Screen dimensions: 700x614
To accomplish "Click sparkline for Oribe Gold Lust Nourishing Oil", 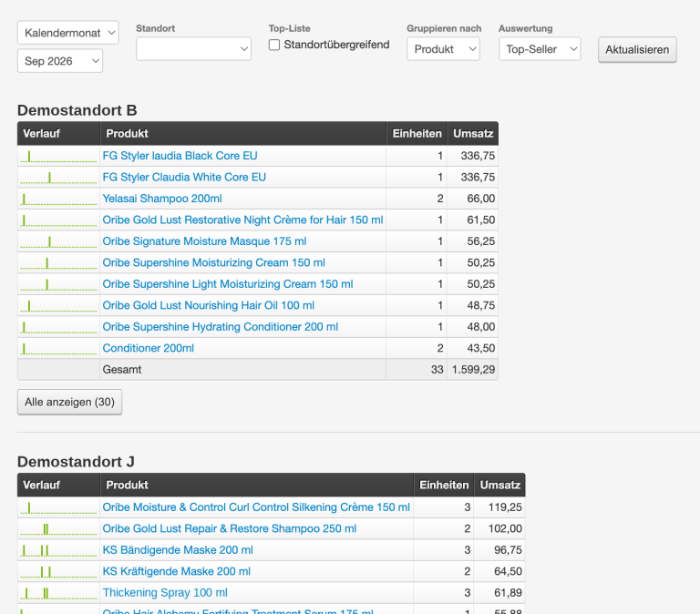I will [x=58, y=306].
